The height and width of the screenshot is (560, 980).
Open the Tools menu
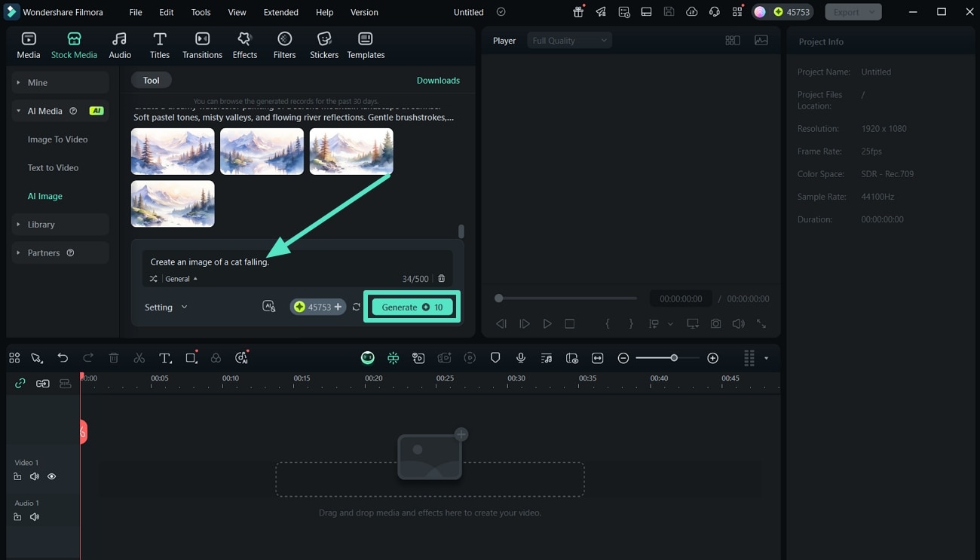click(x=201, y=12)
